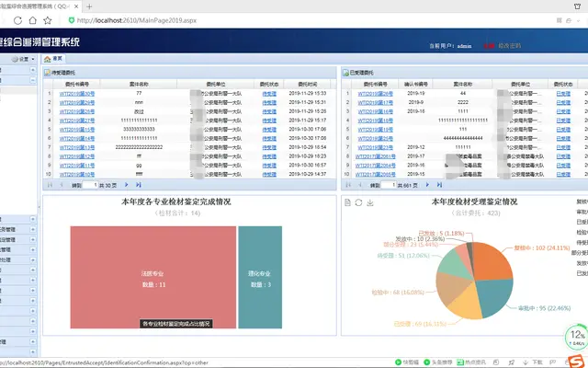The height and width of the screenshot is (368, 588).
Task: Go to next page in 已受理委托 table
Action: point(427,185)
